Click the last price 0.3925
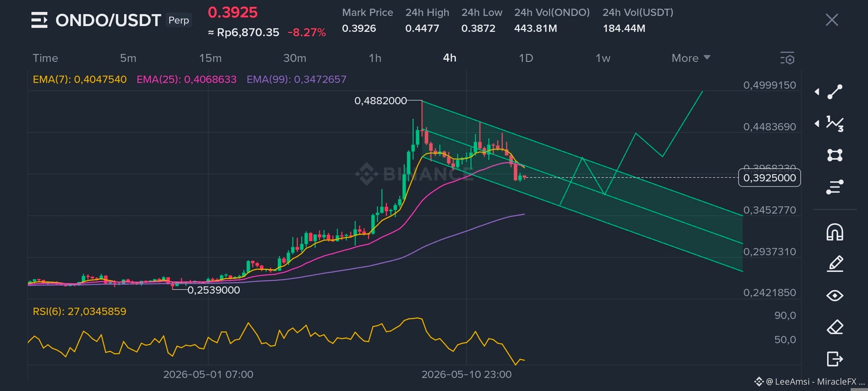 point(233,13)
